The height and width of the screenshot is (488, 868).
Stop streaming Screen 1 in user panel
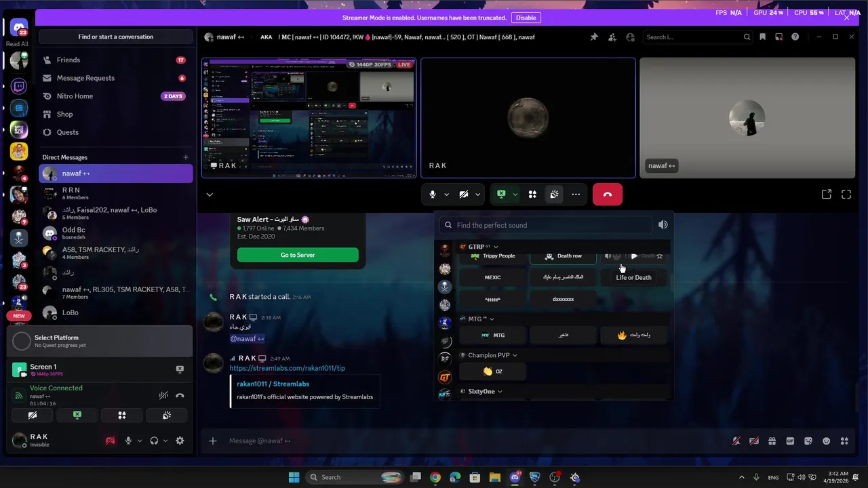point(180,369)
